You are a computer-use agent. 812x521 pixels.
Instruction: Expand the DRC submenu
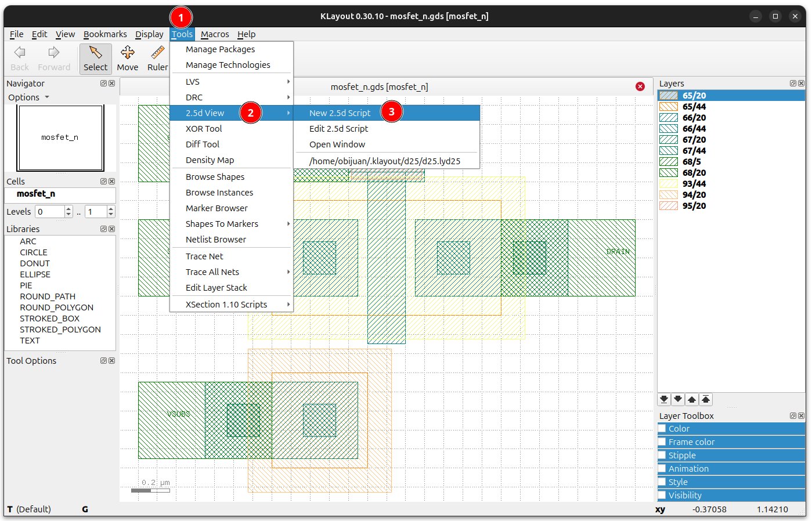coord(232,97)
